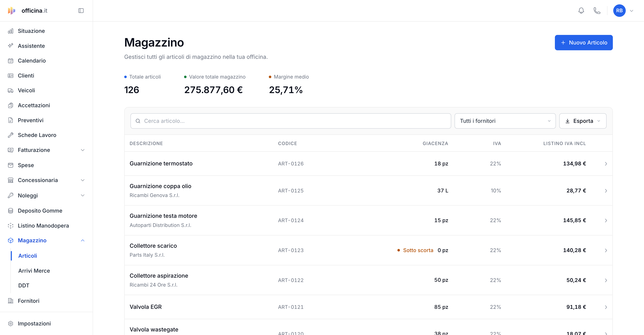This screenshot has width=644, height=335.
Task: Create a Nuovo Articolo
Action: pyautogui.click(x=584, y=43)
